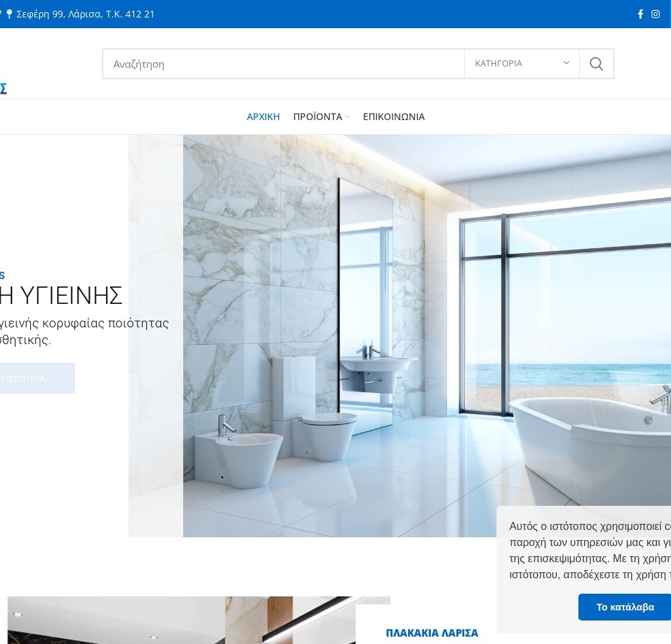Open the ΕΠΙΚΟΙΝΩΝΙΑ menu item
Viewport: 671px width, 644px height.
tap(394, 117)
